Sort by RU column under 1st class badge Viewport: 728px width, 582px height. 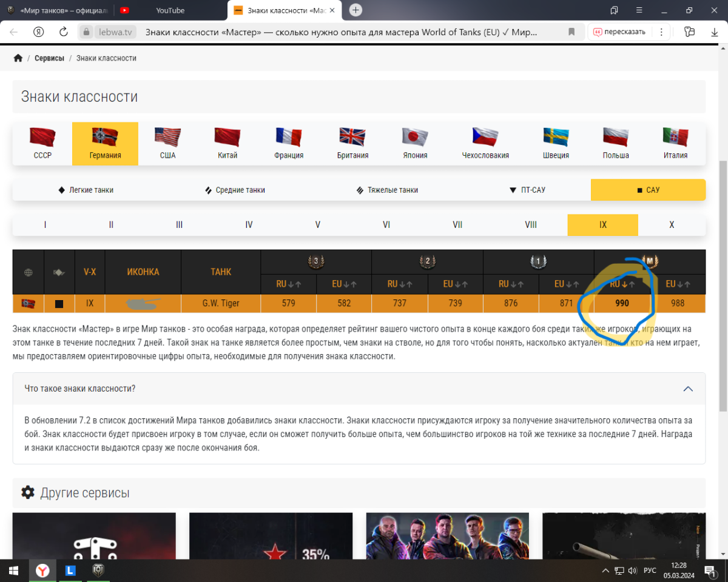[511, 284]
